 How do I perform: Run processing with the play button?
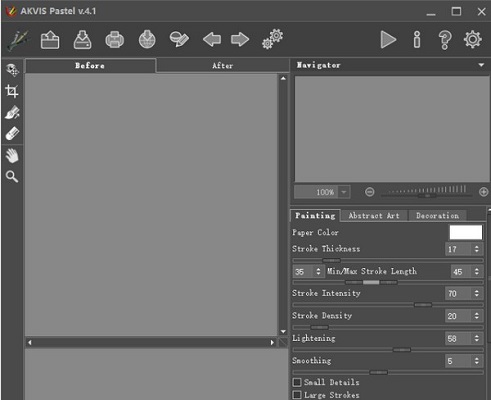388,40
